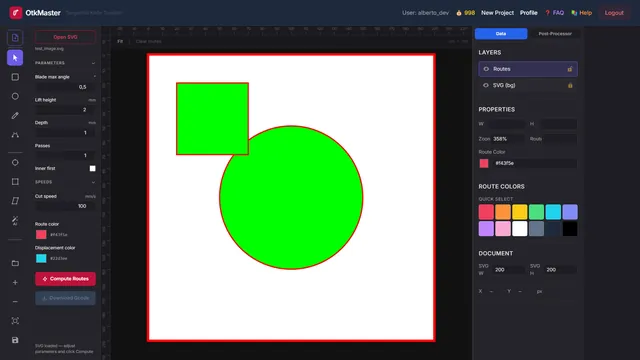Click the Logout button
Screen dimensions: 640x360
(x=614, y=13)
